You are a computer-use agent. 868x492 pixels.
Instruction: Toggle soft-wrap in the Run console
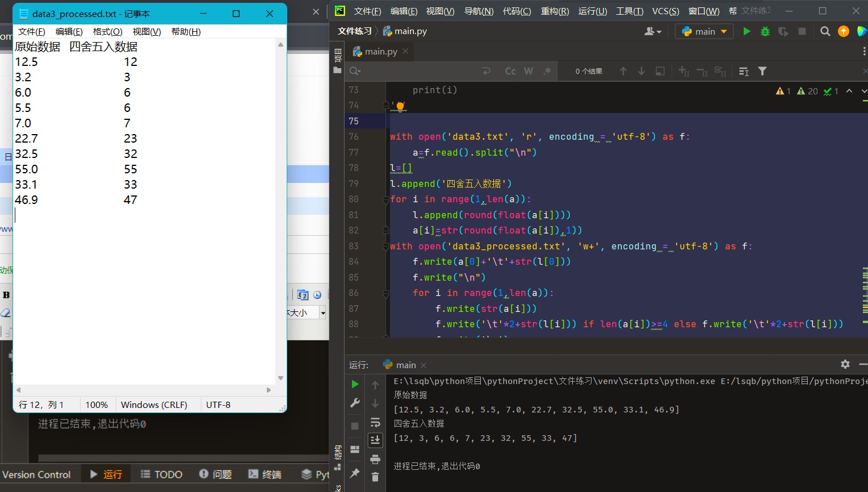(375, 422)
